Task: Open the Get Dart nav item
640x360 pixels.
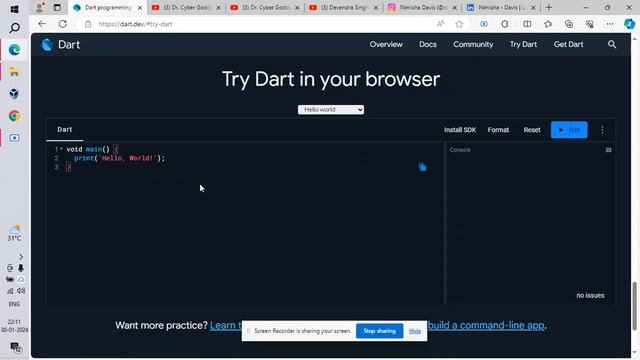Action: pos(568,44)
